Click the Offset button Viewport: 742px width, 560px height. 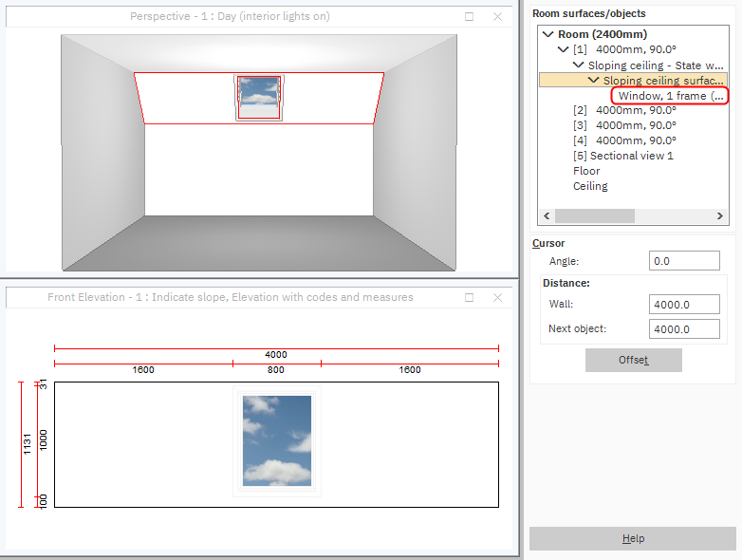click(633, 361)
